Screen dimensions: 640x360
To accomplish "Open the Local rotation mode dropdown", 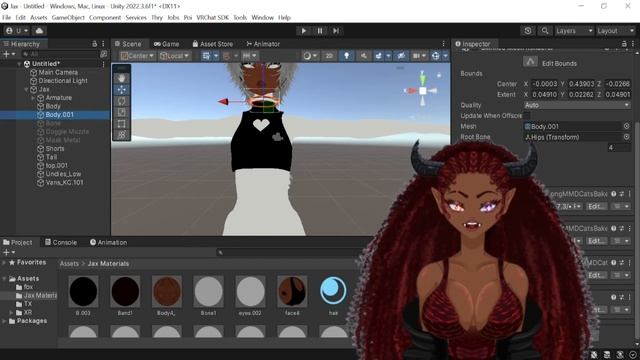I will [x=174, y=56].
